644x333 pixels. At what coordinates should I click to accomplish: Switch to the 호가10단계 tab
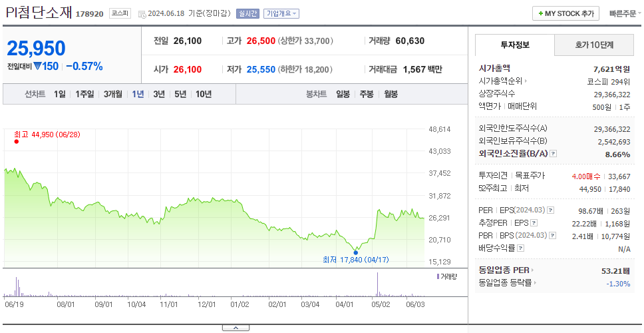[x=594, y=45]
